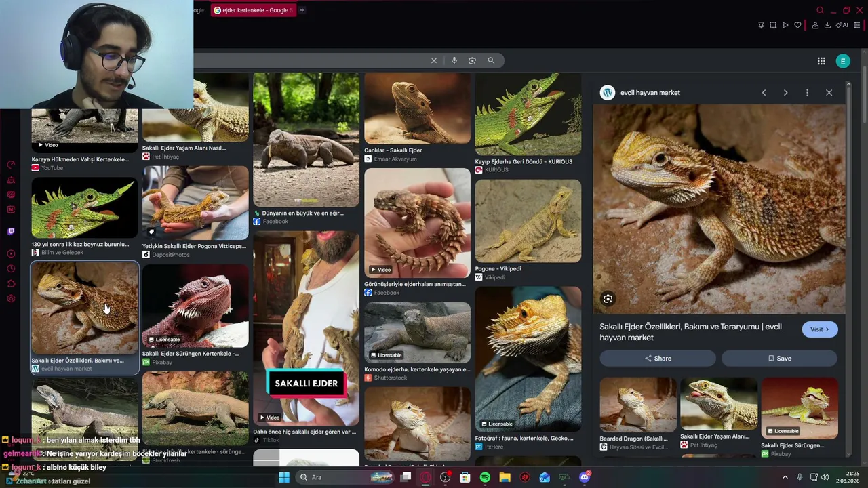Open the GX Control speedometer sidebar icon
The width and height of the screenshot is (868, 488).
[x=11, y=165]
